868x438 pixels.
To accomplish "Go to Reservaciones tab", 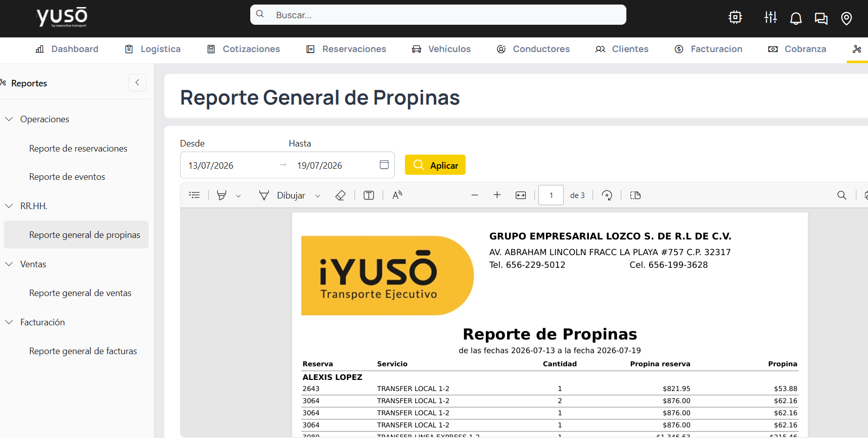I will click(346, 49).
